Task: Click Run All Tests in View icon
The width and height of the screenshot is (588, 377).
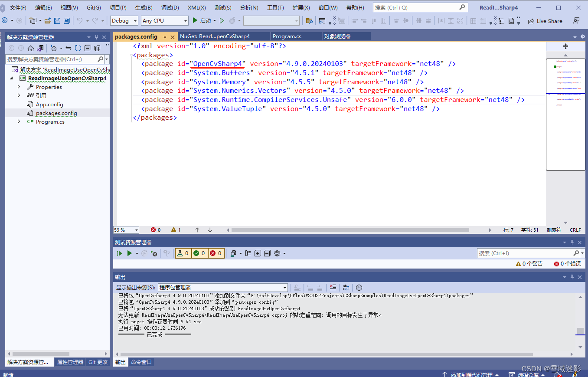Action: 120,253
